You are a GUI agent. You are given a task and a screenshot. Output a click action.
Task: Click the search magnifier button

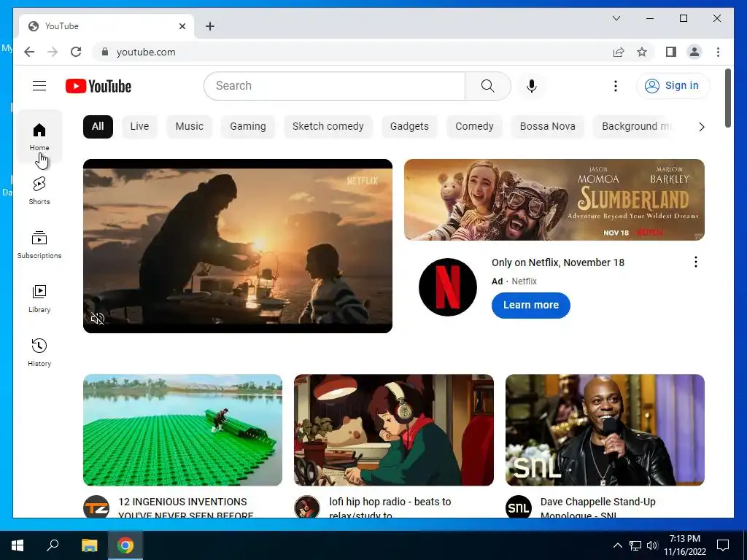coord(488,86)
